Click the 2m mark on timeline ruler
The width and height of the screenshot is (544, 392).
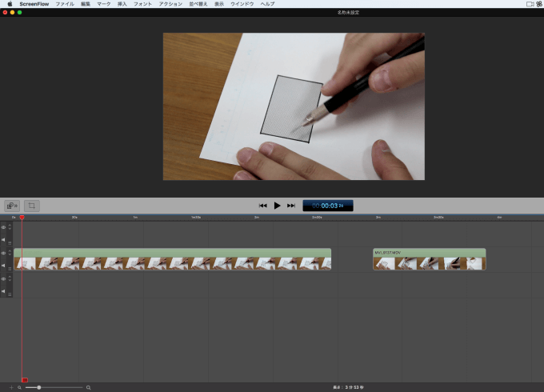pyautogui.click(x=257, y=217)
